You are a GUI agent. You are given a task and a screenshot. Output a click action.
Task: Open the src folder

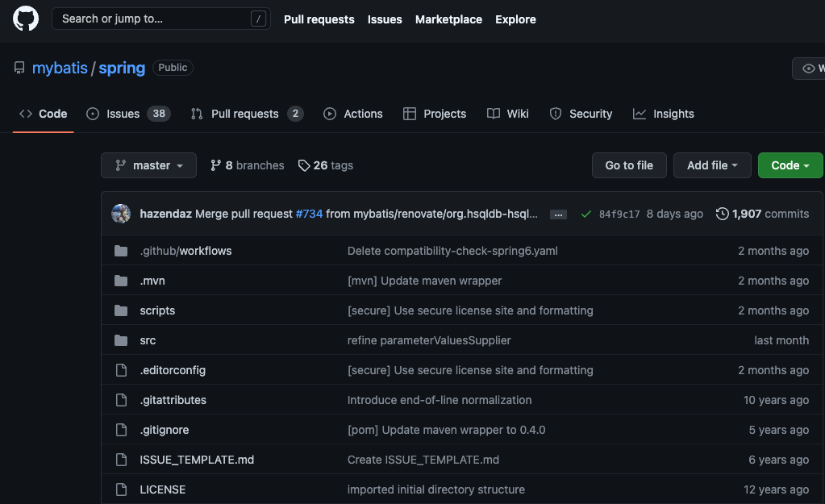tap(148, 340)
